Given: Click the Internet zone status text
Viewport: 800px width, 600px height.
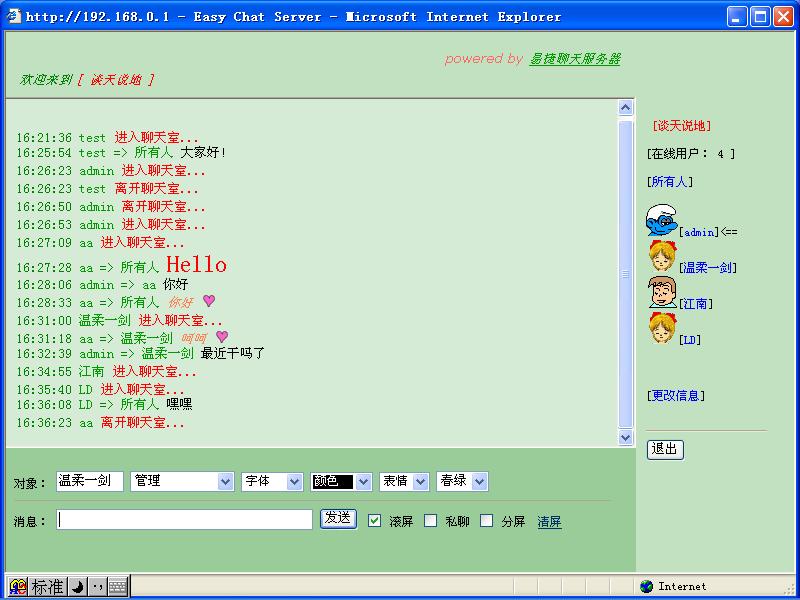Looking at the screenshot, I should (682, 586).
